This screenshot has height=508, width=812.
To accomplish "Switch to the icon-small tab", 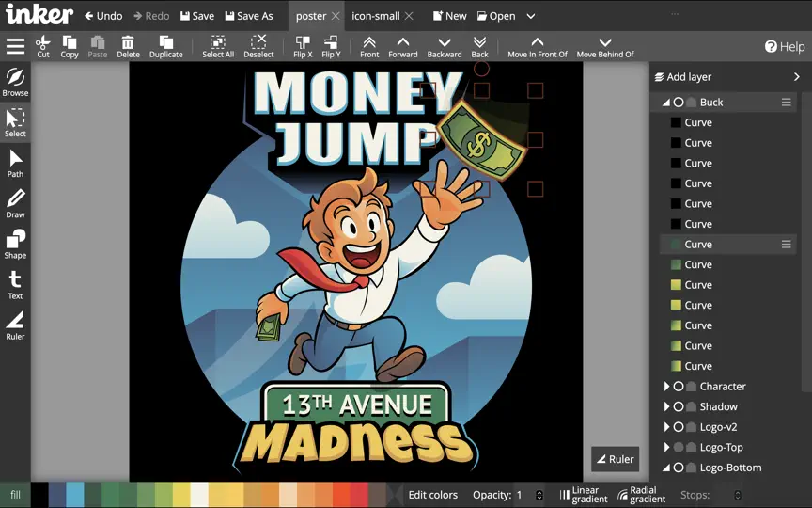I will tap(375, 16).
